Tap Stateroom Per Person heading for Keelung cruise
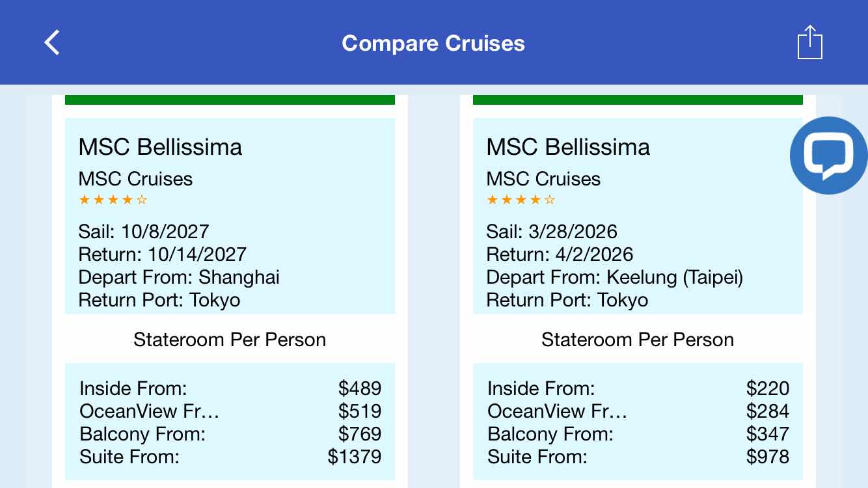 [x=638, y=340]
